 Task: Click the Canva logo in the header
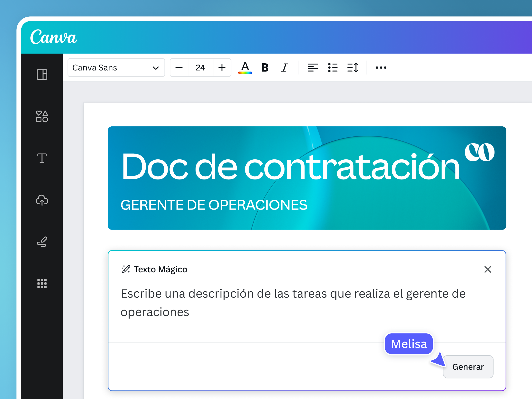coord(54,37)
